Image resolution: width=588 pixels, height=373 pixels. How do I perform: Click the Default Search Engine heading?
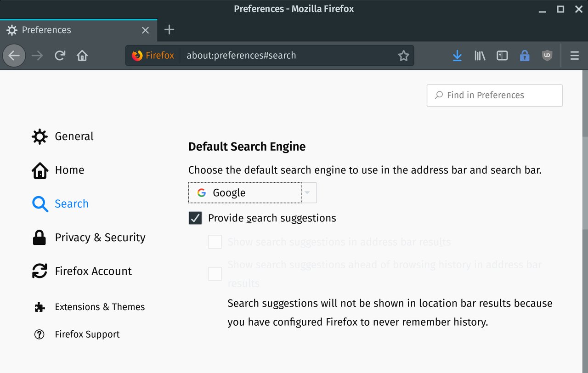click(x=247, y=147)
